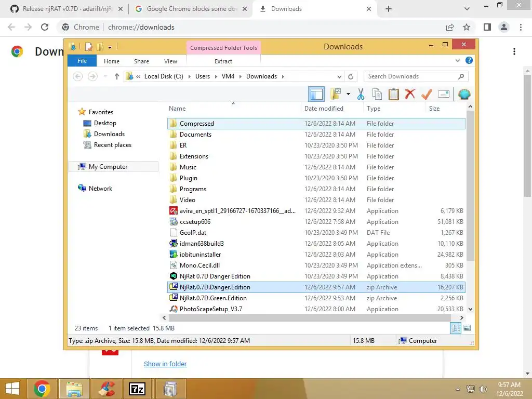Switch to the Home ribbon tab
This screenshot has width=532, height=399.
click(112, 61)
